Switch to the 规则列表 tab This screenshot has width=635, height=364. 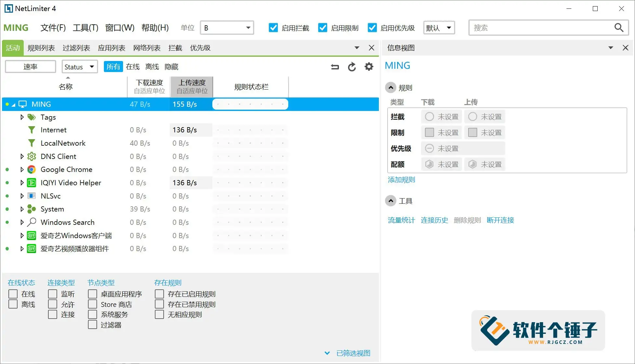click(x=41, y=48)
